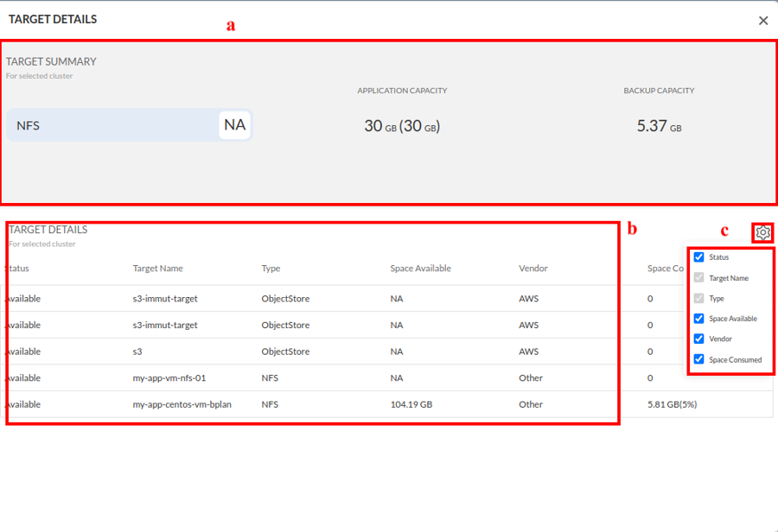Click the 5.37 GB backup capacity value
The width and height of the screenshot is (778, 532).
point(659,126)
